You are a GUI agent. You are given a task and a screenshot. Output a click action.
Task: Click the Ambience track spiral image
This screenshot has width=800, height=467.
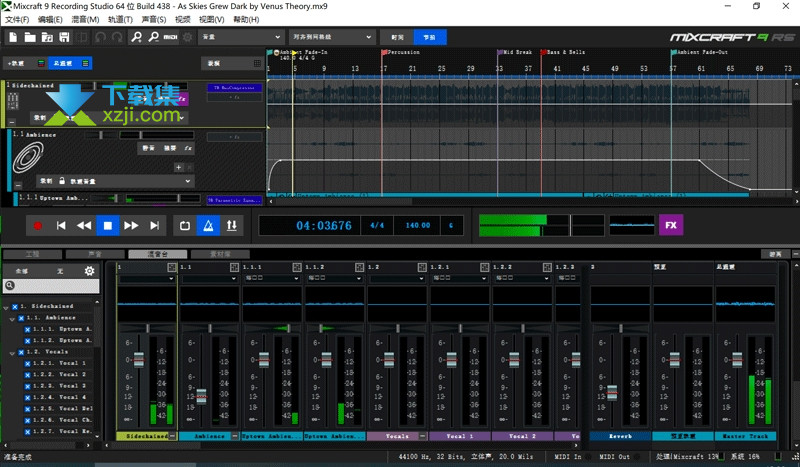coord(28,157)
